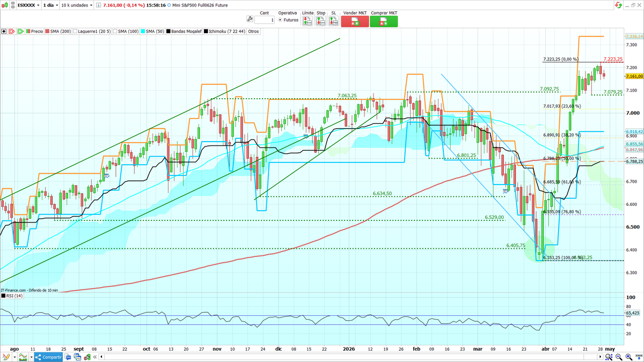The image size is (644, 362).
Task: Click the double-left collapse arrows
Action: [95, 357]
